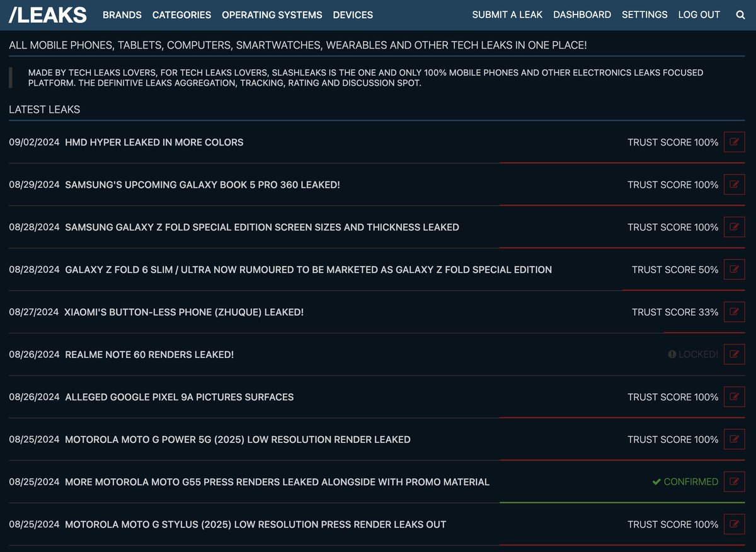Click Trust Score 33% on Xiaomi Zhuque
The width and height of the screenshot is (756, 552).
(x=675, y=312)
